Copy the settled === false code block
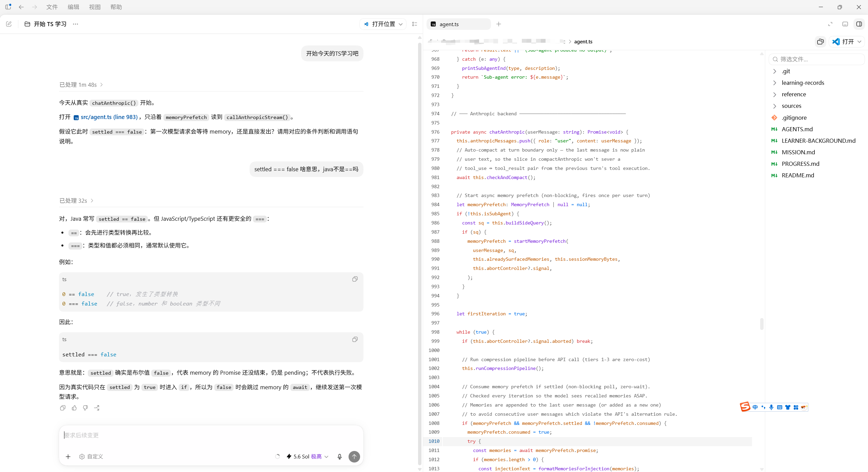 [355, 339]
